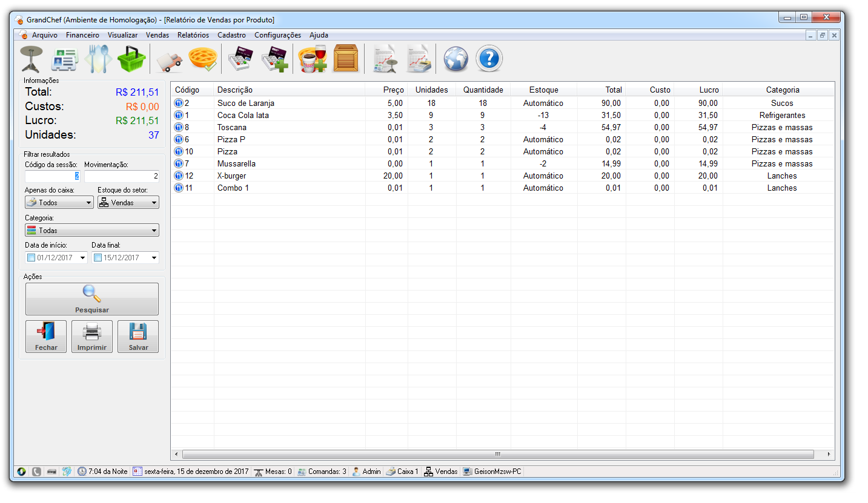868x503 pixels.
Task: Click the ID cards (comandas) toolbar icon
Action: click(65, 59)
